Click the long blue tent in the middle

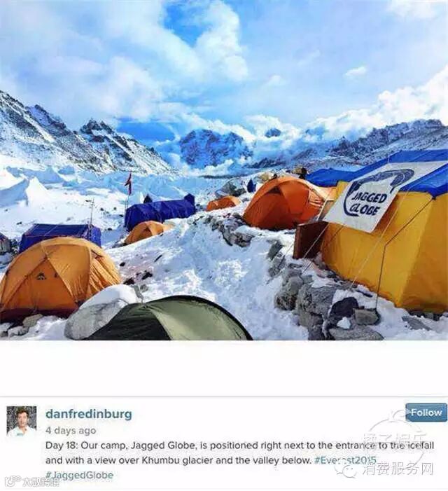160,212
